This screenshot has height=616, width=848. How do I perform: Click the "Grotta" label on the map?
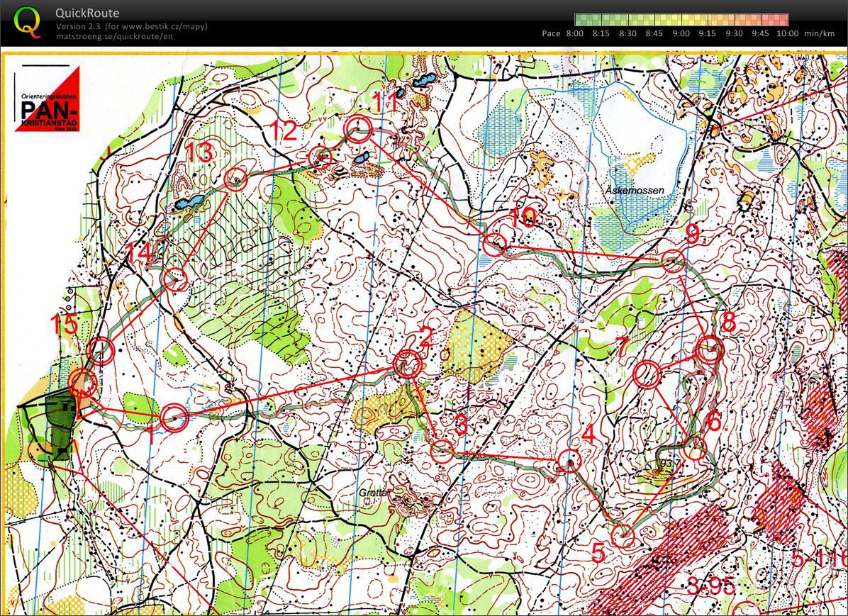click(373, 493)
